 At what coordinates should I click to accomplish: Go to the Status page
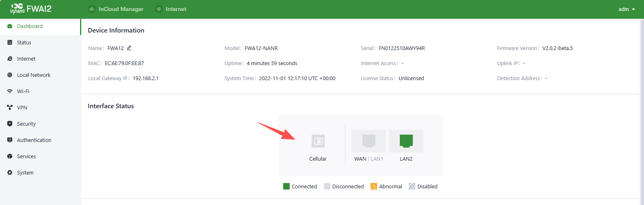[24, 43]
